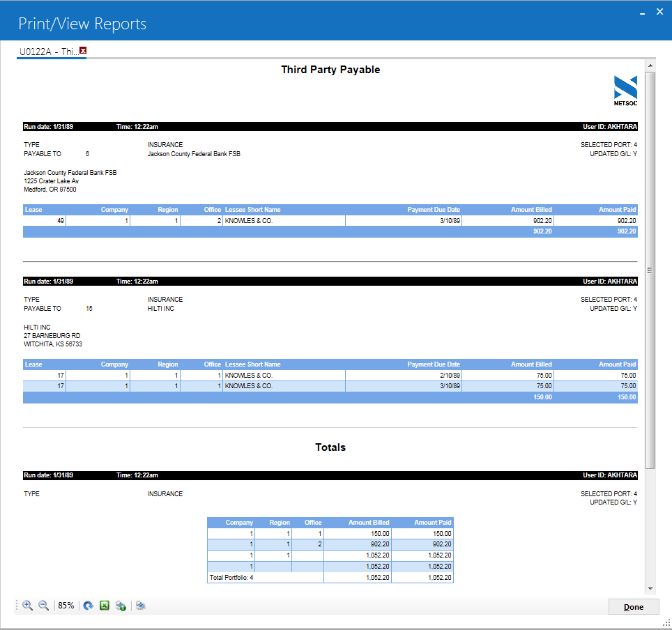This screenshot has height=630, width=672.
Task: Click the zoom out magnifier icon
Action: 44,606
